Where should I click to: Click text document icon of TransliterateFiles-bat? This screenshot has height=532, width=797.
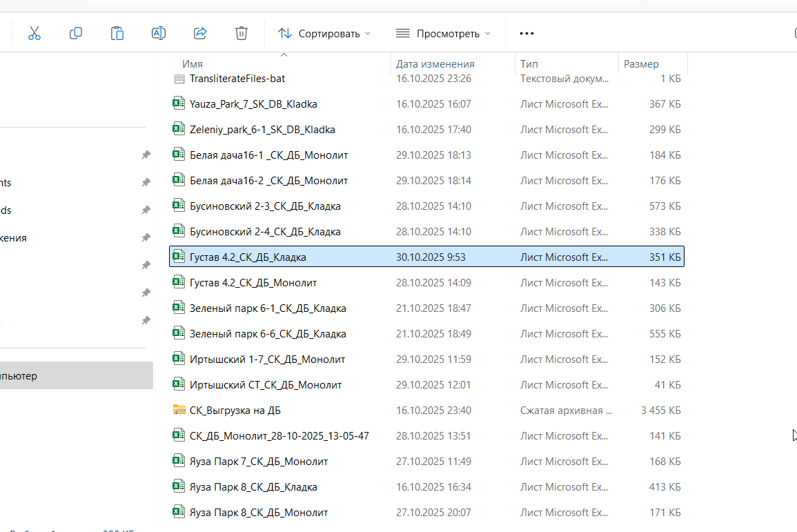179,79
